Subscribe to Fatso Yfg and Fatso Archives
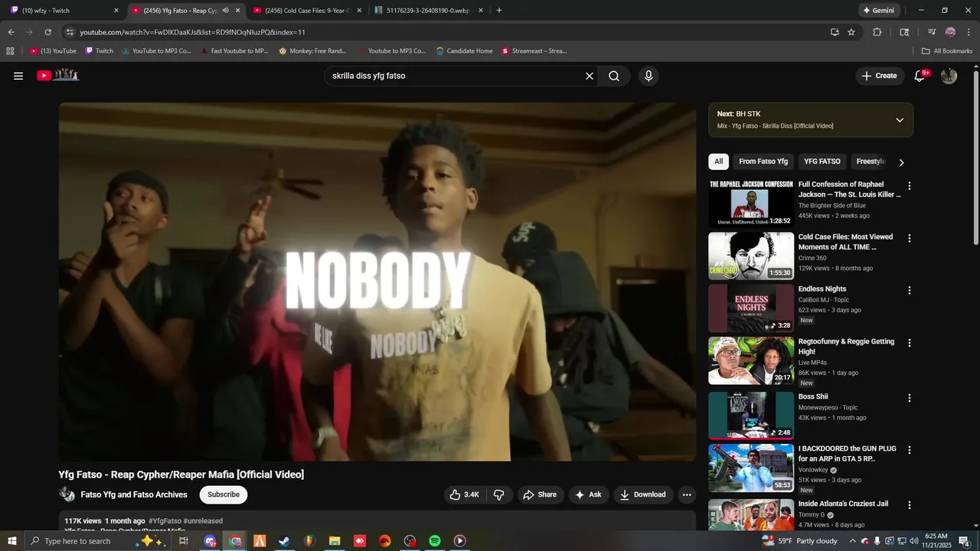Image resolution: width=980 pixels, height=551 pixels. click(224, 494)
